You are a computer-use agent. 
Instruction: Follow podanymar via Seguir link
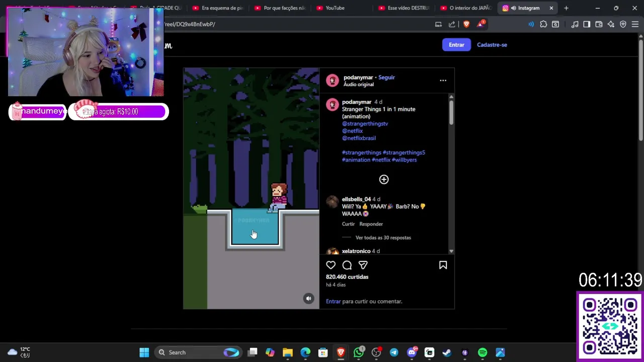pyautogui.click(x=386, y=77)
